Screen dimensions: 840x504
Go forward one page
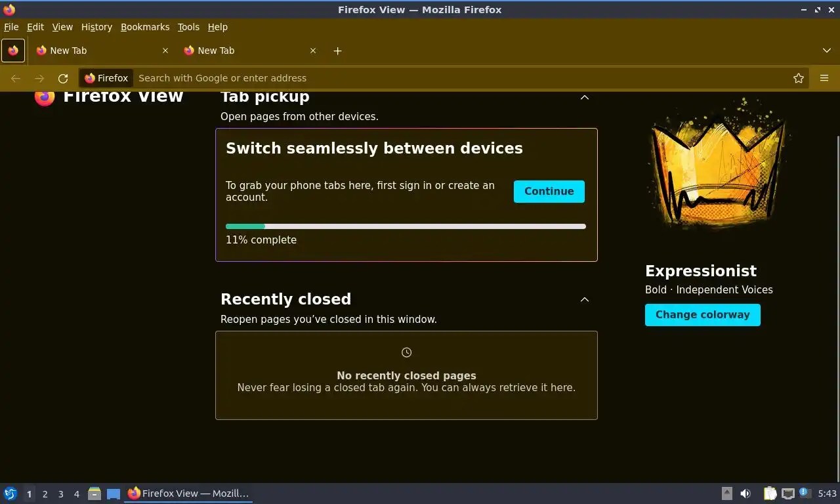point(39,78)
